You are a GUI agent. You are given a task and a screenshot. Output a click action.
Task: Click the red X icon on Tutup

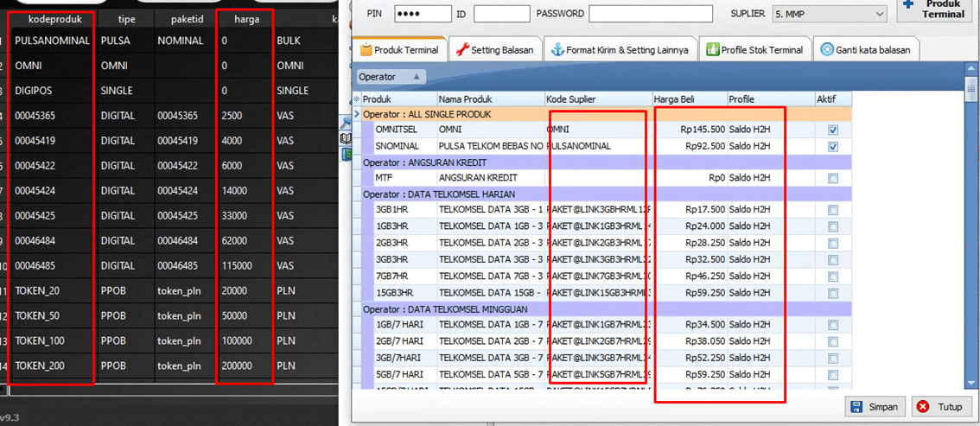coord(923,406)
